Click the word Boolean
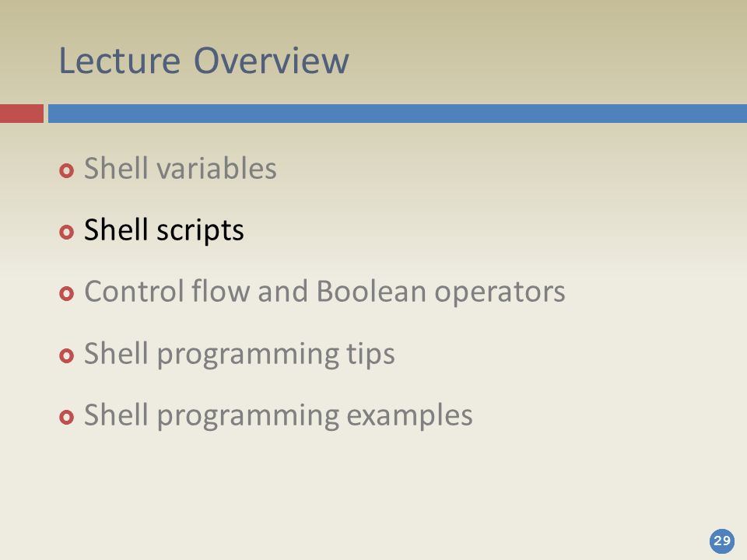 pos(371,291)
